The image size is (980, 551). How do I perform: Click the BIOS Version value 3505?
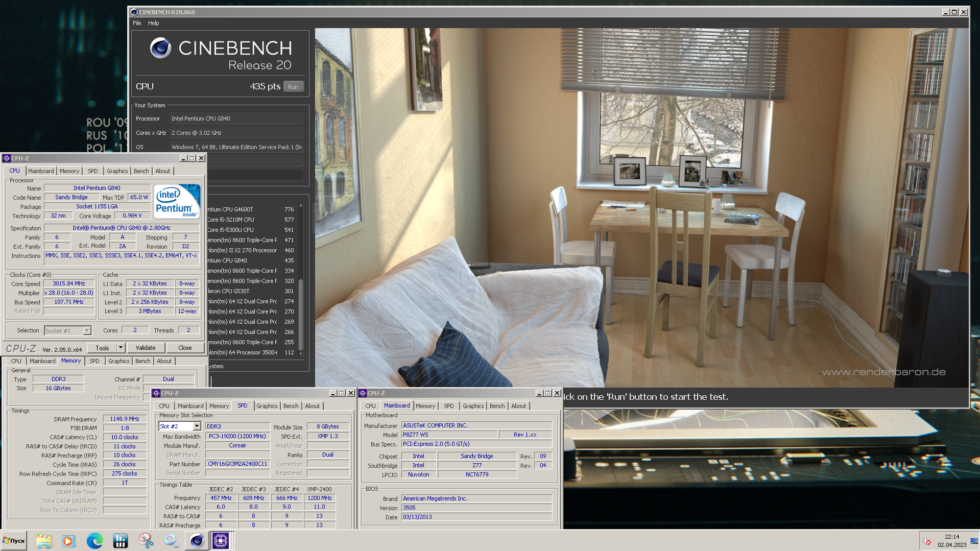coord(476,508)
